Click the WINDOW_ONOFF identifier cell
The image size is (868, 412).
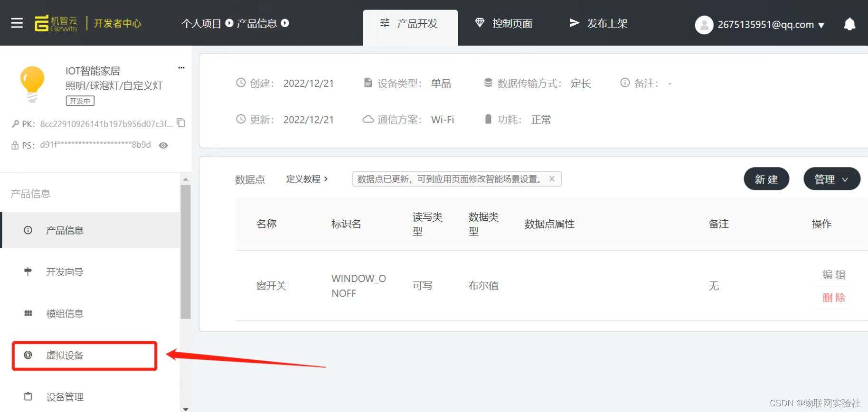click(359, 286)
